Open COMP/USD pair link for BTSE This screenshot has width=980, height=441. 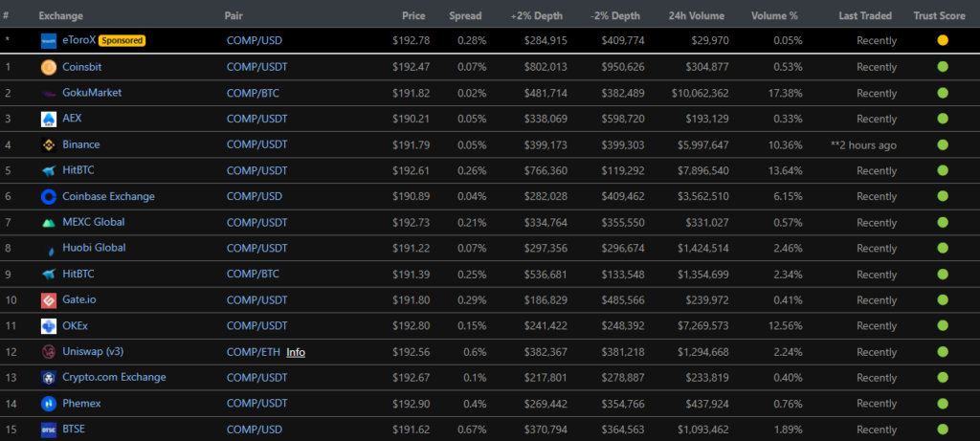tap(255, 430)
